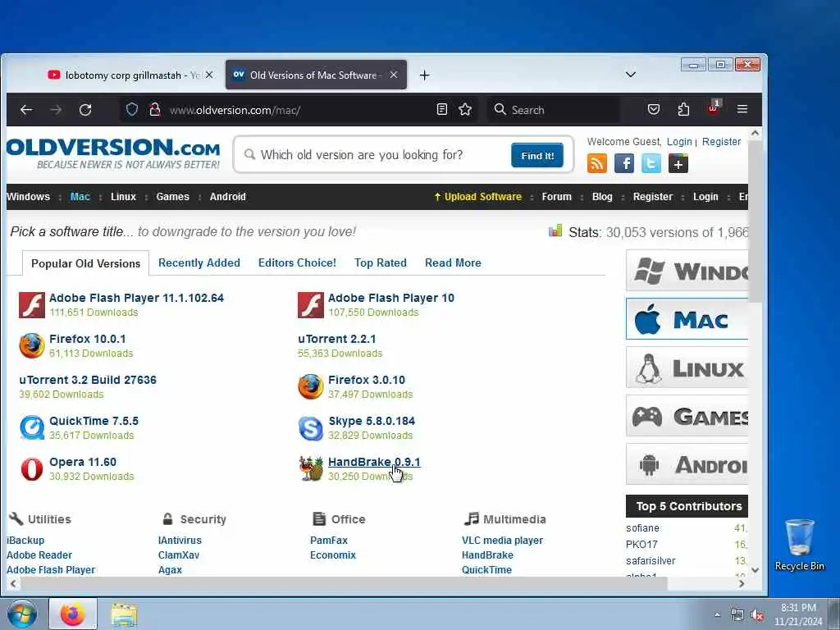Click the Adobe Flash Player 10 icon

[x=311, y=305]
